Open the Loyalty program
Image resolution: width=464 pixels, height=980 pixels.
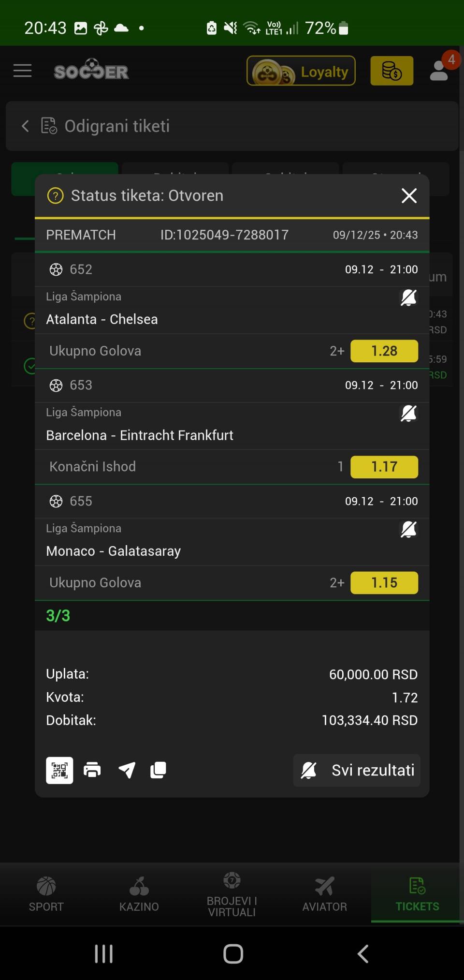tap(301, 71)
